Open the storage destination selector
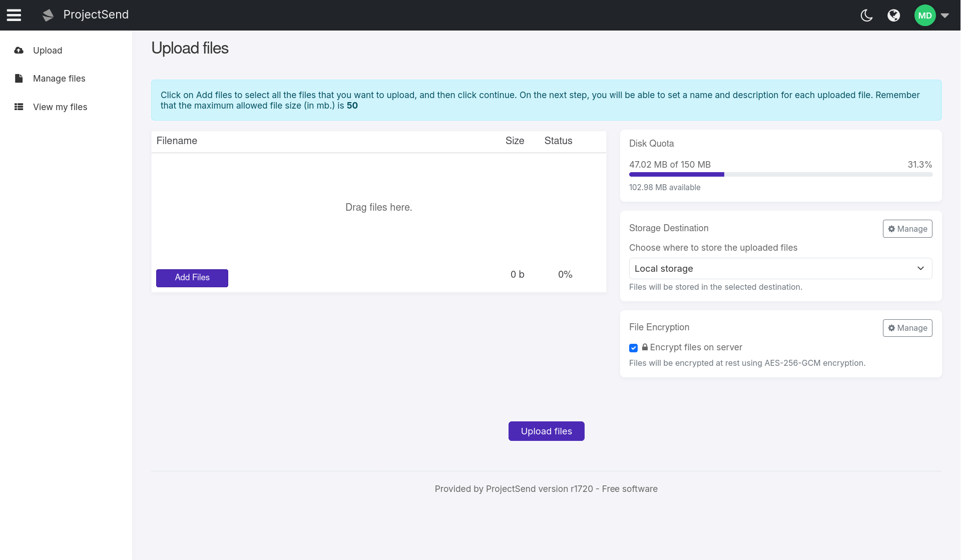Screen dimensions: 961x560 click(x=780, y=268)
